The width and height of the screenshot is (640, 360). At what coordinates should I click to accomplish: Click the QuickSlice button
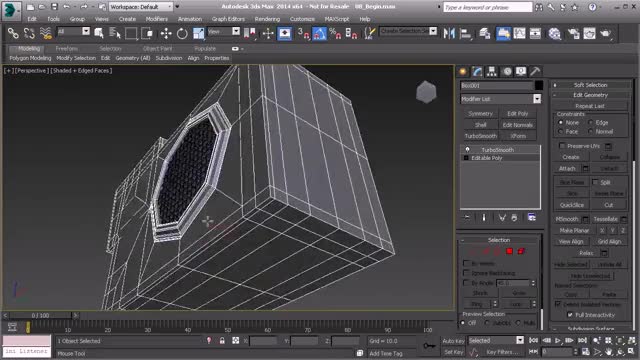tap(572, 205)
